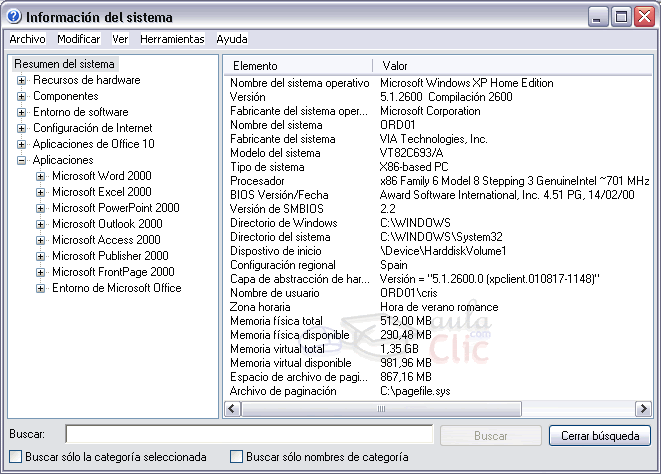Select Tipo de sistema row

click(438, 167)
